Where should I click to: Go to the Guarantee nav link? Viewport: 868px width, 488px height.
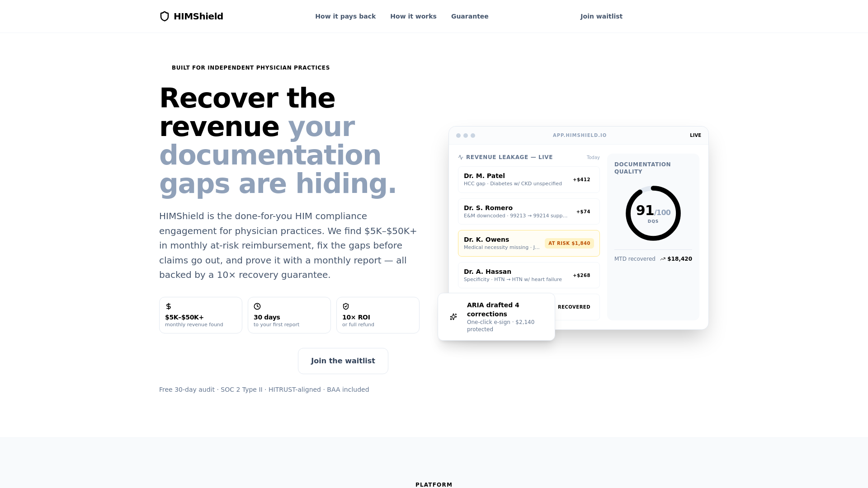click(x=470, y=16)
